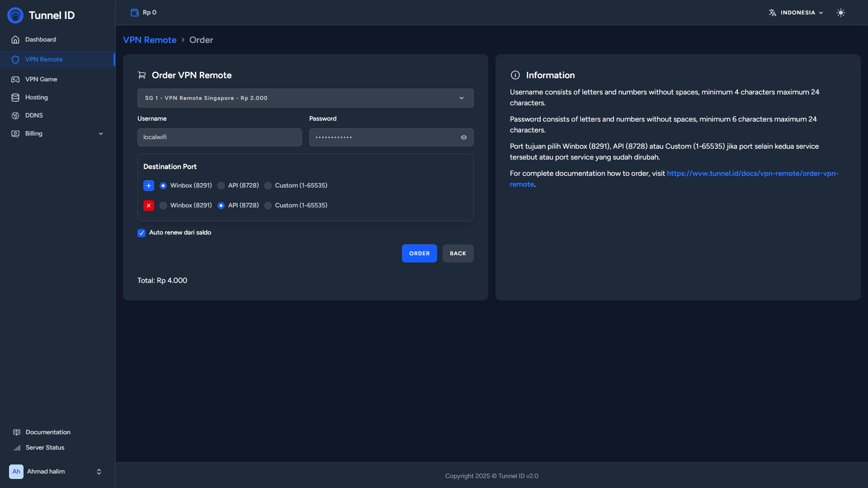
Task: Open VPN Game in sidebar
Action: coord(41,79)
